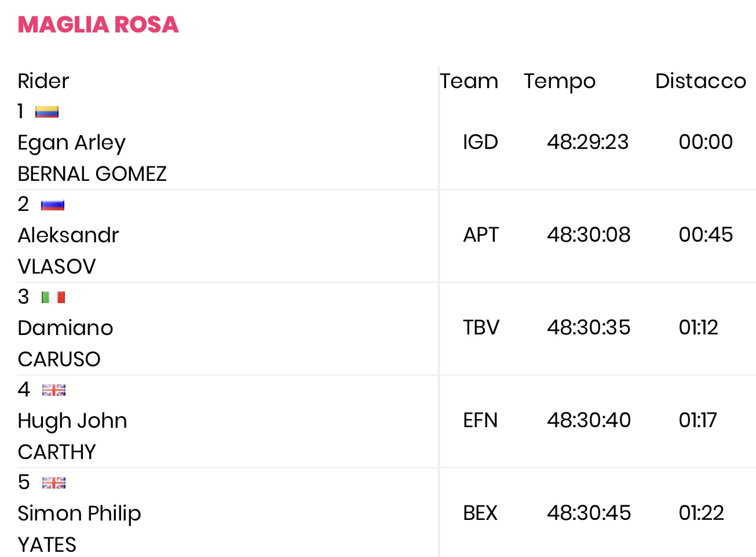The width and height of the screenshot is (756, 557).
Task: Select the BEX team abbreviation
Action: [x=480, y=513]
